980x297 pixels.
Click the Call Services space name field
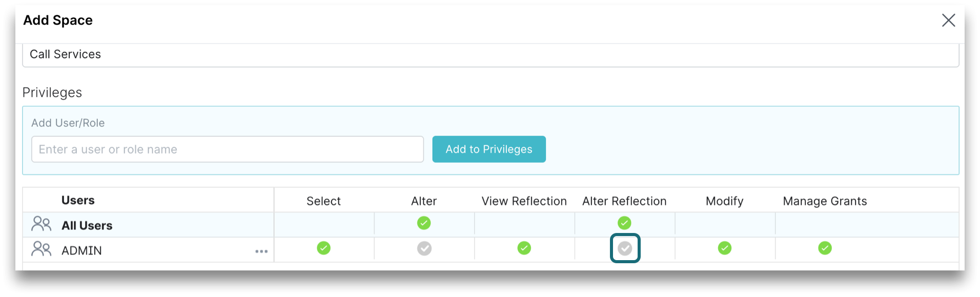coord(308,54)
